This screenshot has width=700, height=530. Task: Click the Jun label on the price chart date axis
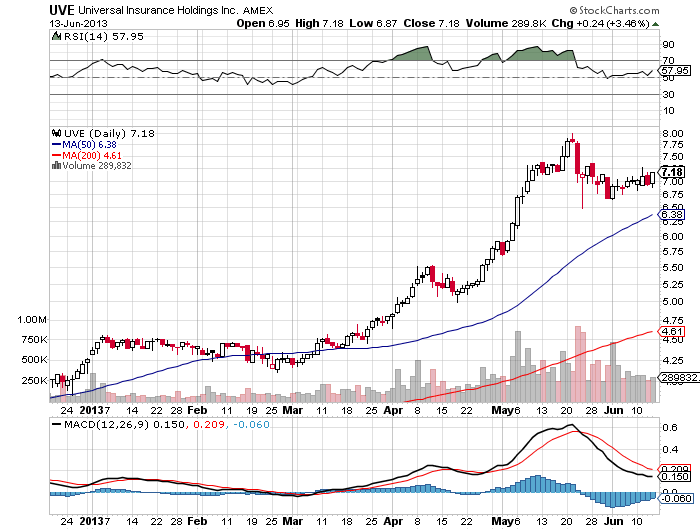tap(613, 410)
